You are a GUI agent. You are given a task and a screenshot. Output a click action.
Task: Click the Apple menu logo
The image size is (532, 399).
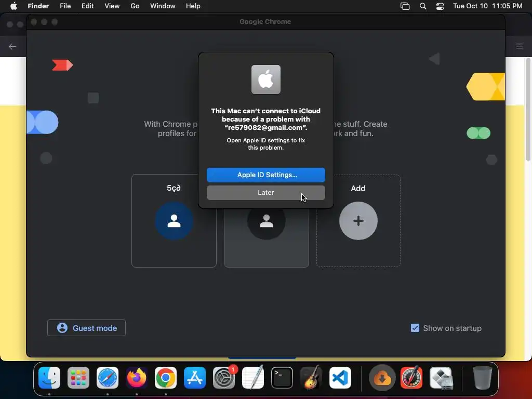(x=14, y=6)
